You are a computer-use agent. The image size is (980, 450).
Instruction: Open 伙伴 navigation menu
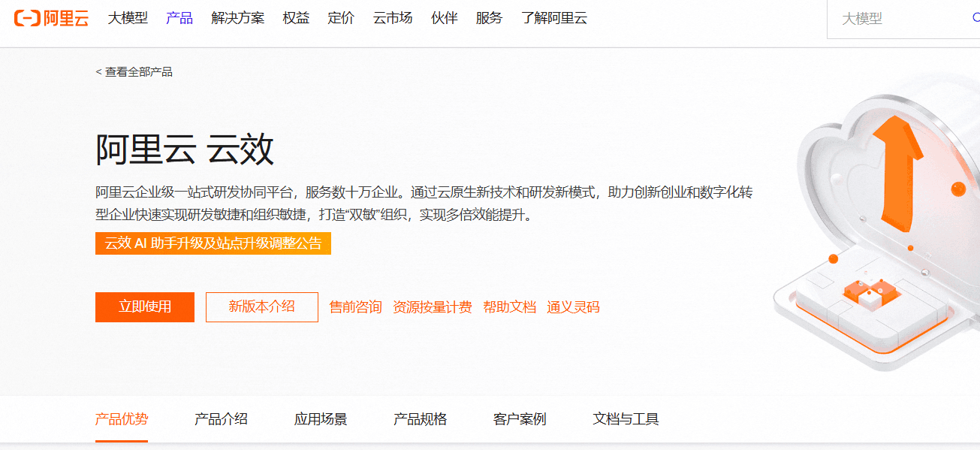click(x=445, y=18)
